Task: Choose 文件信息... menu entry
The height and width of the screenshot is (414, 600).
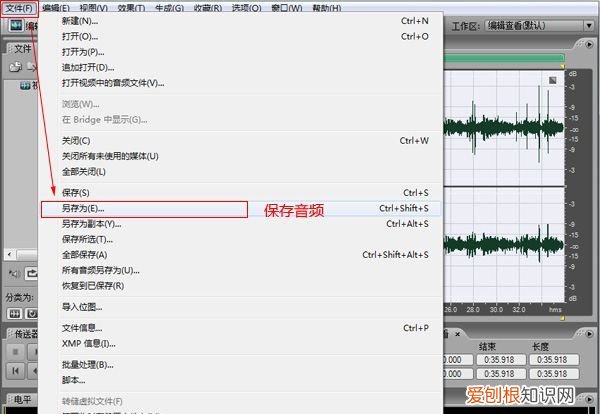Action: [x=241, y=328]
